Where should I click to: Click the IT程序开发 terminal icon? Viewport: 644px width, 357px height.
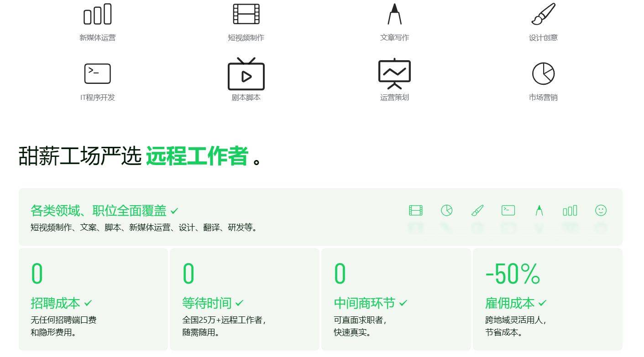[97, 73]
